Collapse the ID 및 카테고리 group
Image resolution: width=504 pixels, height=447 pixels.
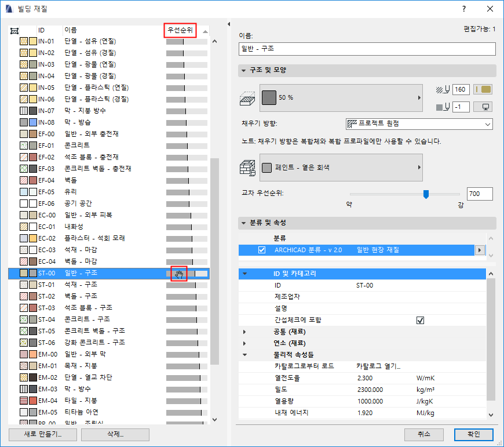244,274
